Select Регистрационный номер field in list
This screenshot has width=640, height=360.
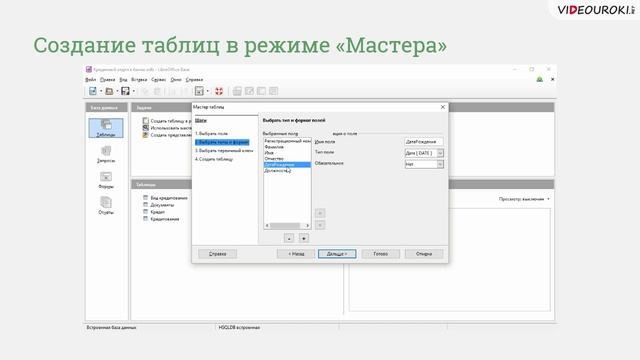[287, 141]
